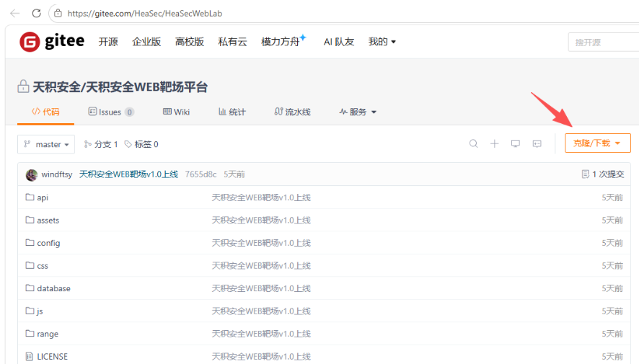Open the range folder name
The width and height of the screenshot is (639, 364).
(x=48, y=334)
